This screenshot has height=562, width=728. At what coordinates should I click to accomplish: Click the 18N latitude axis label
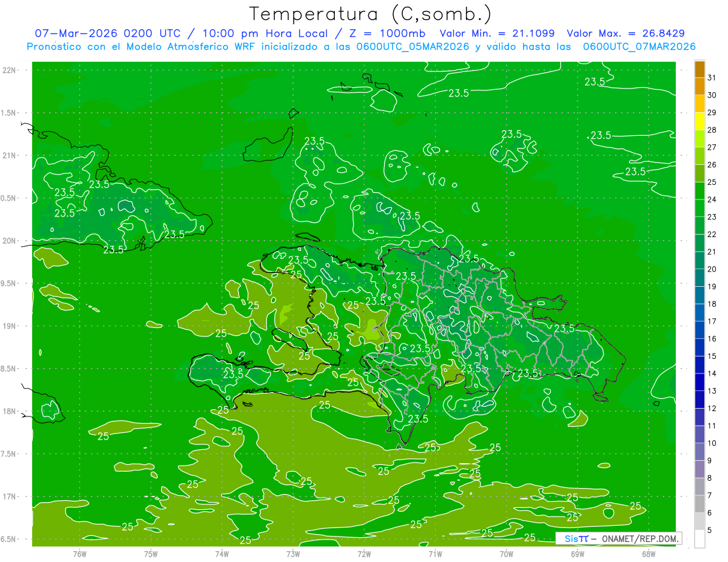coord(10,412)
